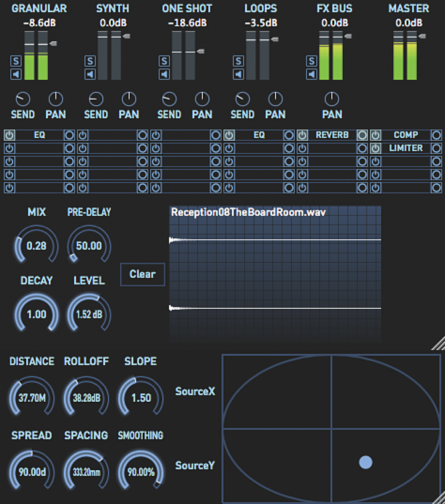This screenshot has height=504, width=445.
Task: Click the -8.6dB GRANULAR level value
Action: click(x=40, y=23)
